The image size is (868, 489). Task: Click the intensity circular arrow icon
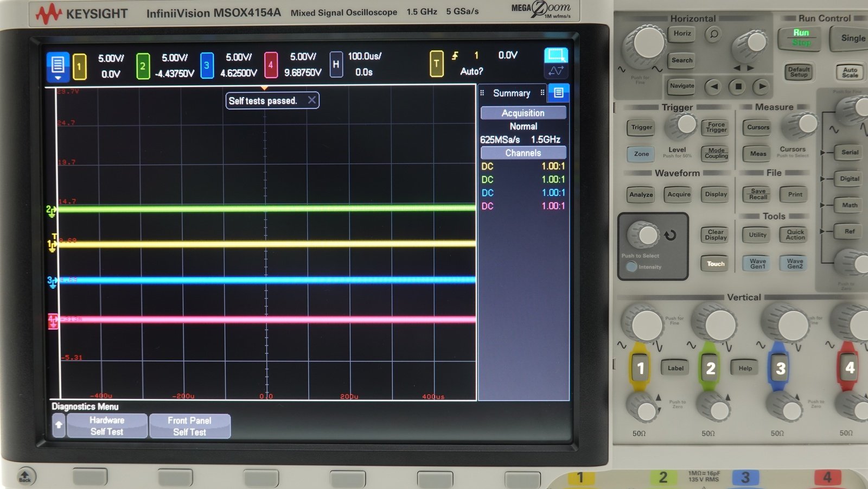[x=671, y=235]
